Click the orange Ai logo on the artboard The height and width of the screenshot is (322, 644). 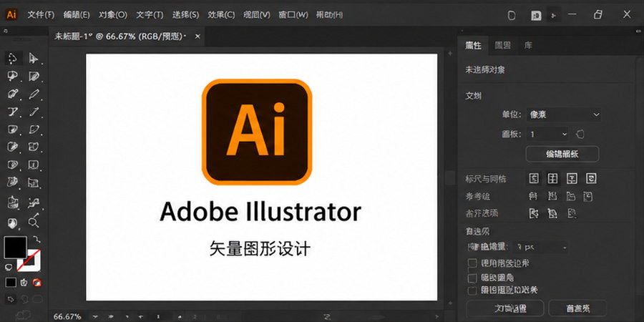pos(257,132)
